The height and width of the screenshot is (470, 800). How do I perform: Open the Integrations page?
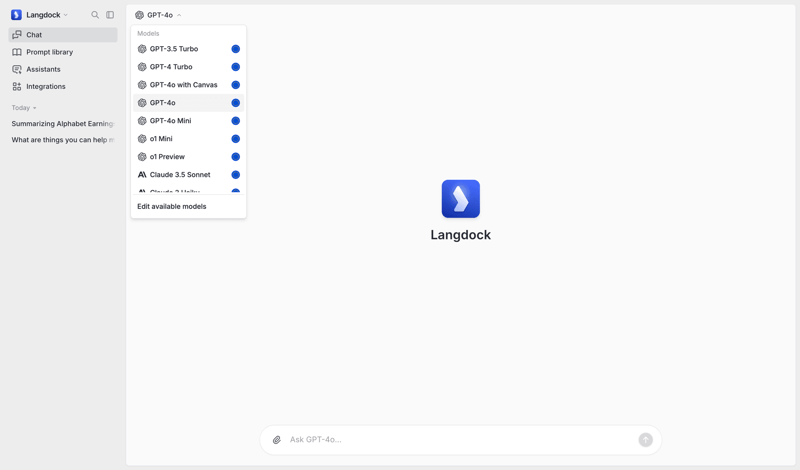[x=63, y=87]
